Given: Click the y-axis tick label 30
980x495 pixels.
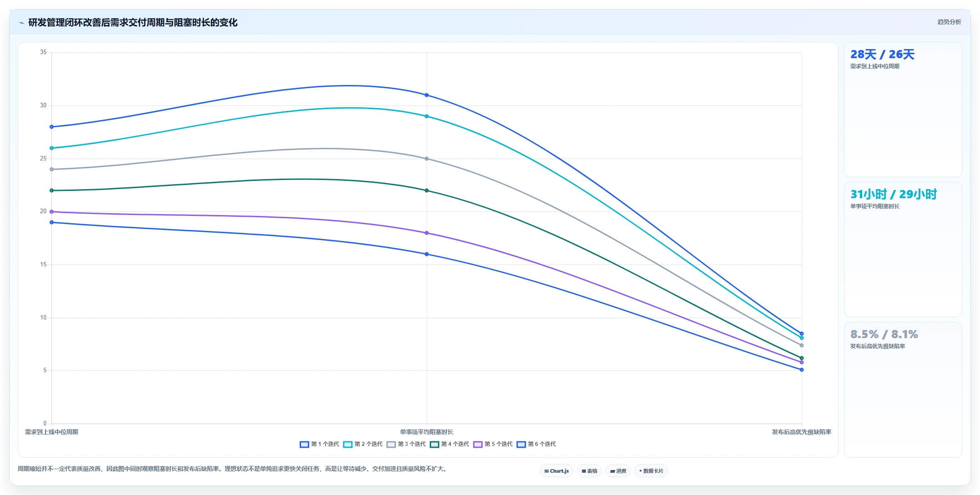Looking at the screenshot, I should pyautogui.click(x=43, y=105).
